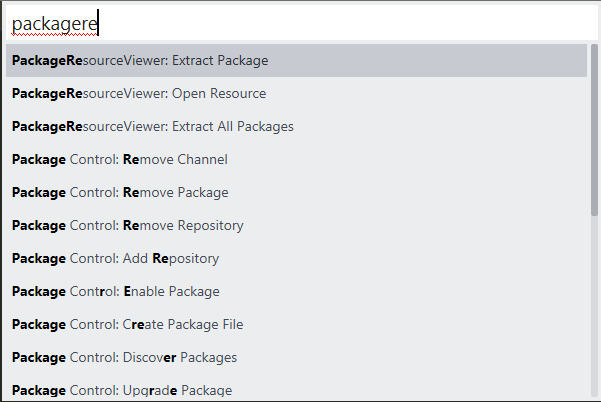Click empty area right of typed query

[350, 22]
